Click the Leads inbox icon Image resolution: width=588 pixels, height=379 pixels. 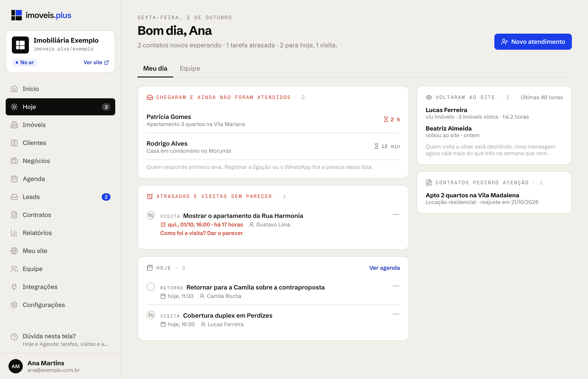[x=14, y=197]
